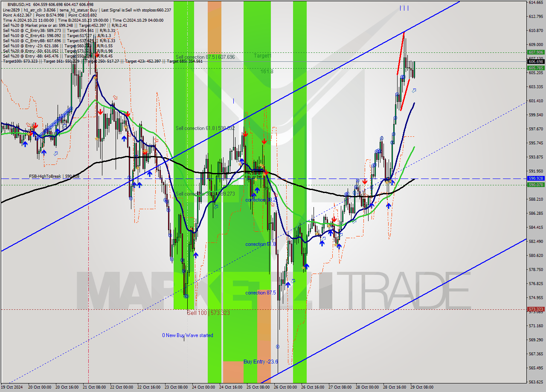Click the 599.540 price axis value
The image size is (546, 392).
coord(536,115)
